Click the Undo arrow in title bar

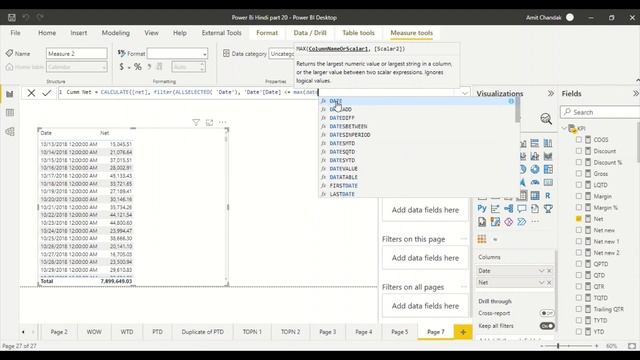tap(26, 17)
